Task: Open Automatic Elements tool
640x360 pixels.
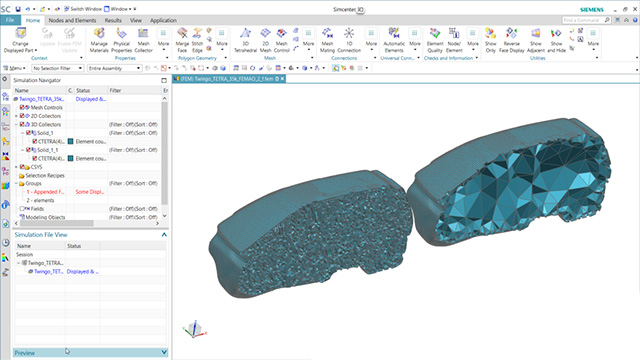Action: [394, 40]
